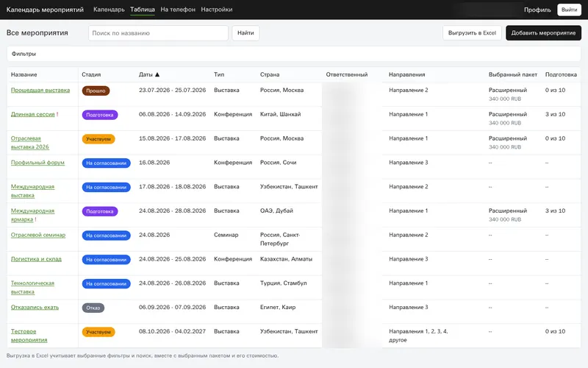This screenshot has height=368, width=588.
Task: Click Выгрузить в Excel button
Action: 472,33
